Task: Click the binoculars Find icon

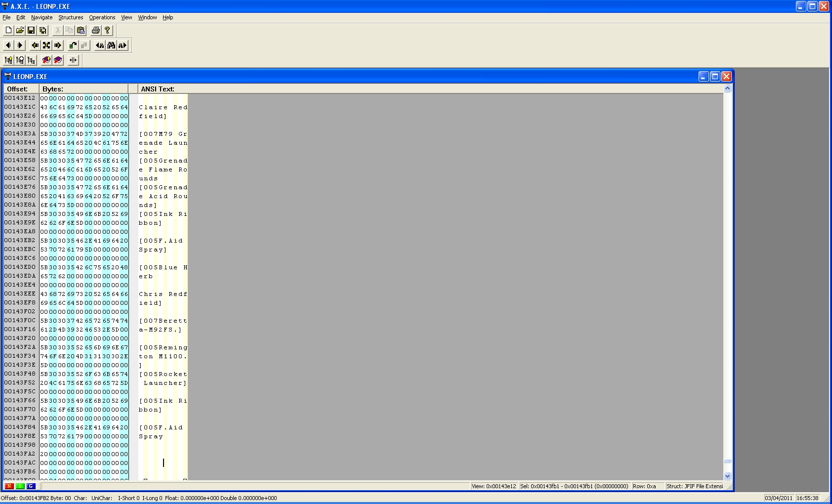Action: [x=111, y=45]
